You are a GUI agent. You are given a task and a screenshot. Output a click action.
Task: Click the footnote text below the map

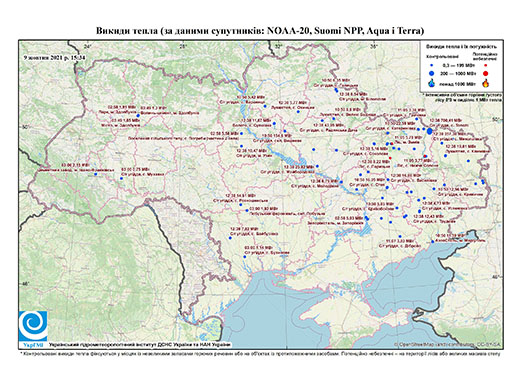(x=260, y=353)
